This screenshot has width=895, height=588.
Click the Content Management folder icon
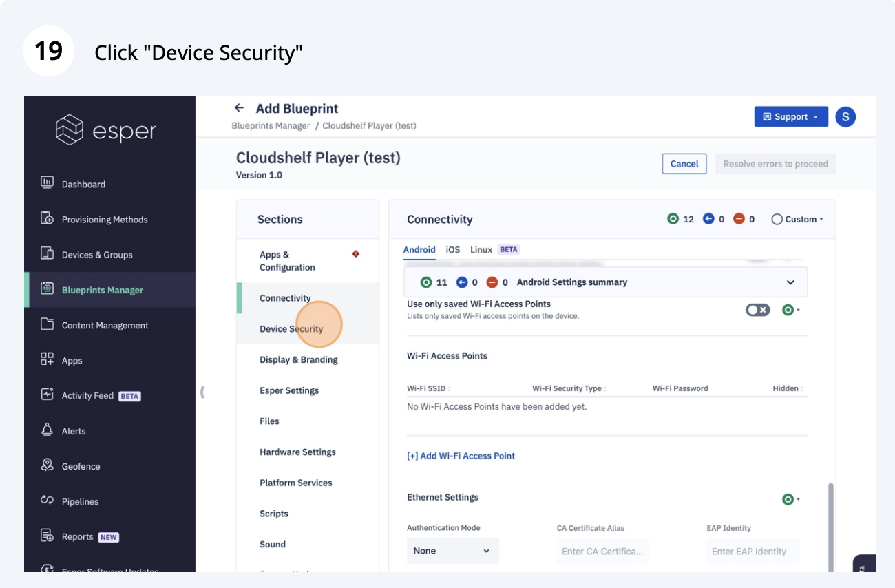click(x=47, y=324)
